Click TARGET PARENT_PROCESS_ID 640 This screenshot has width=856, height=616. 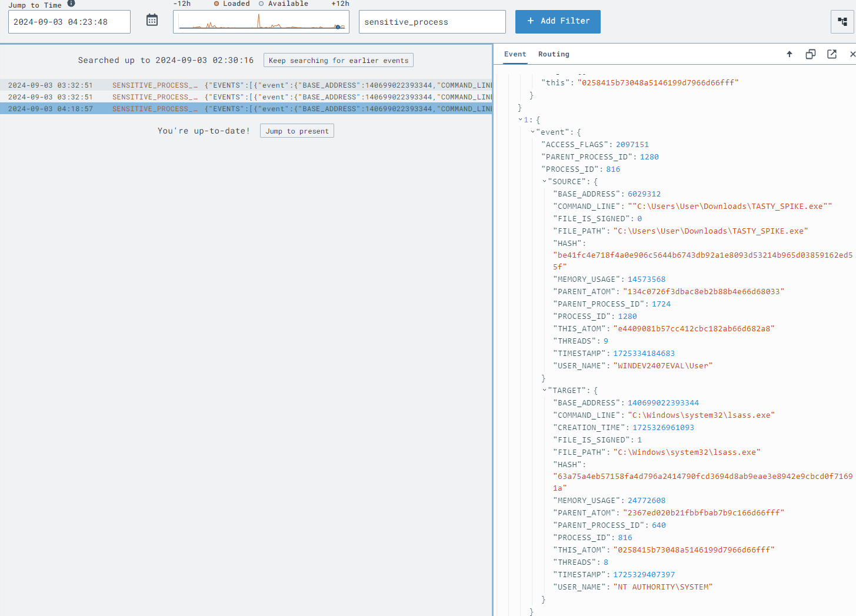(659, 525)
